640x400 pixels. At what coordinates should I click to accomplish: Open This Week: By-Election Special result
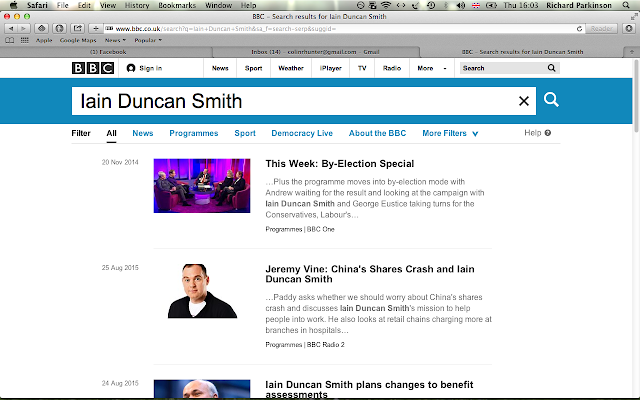[x=340, y=164]
